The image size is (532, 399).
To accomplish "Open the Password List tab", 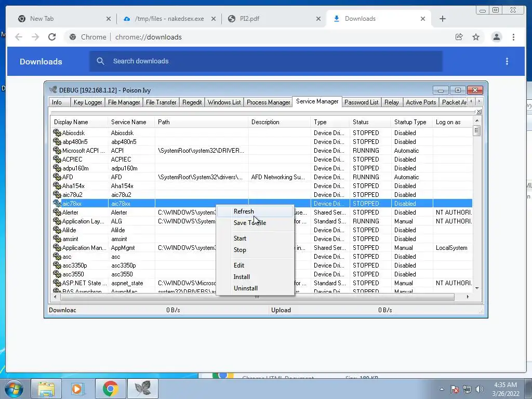I will 362,102.
